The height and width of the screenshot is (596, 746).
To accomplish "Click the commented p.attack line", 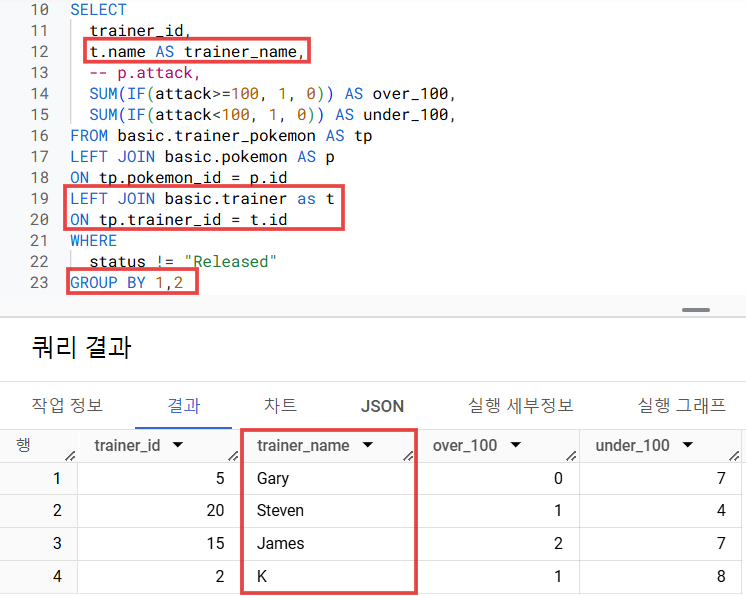I will (x=145, y=73).
